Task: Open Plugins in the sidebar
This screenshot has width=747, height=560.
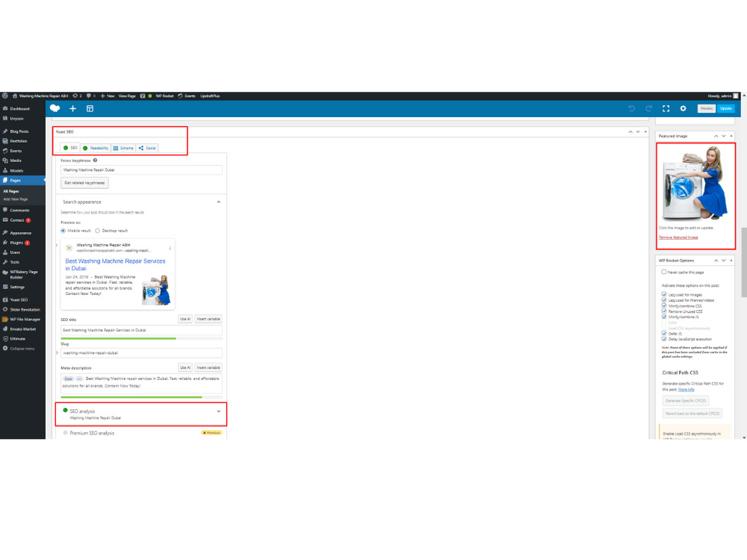Action: 16,243
